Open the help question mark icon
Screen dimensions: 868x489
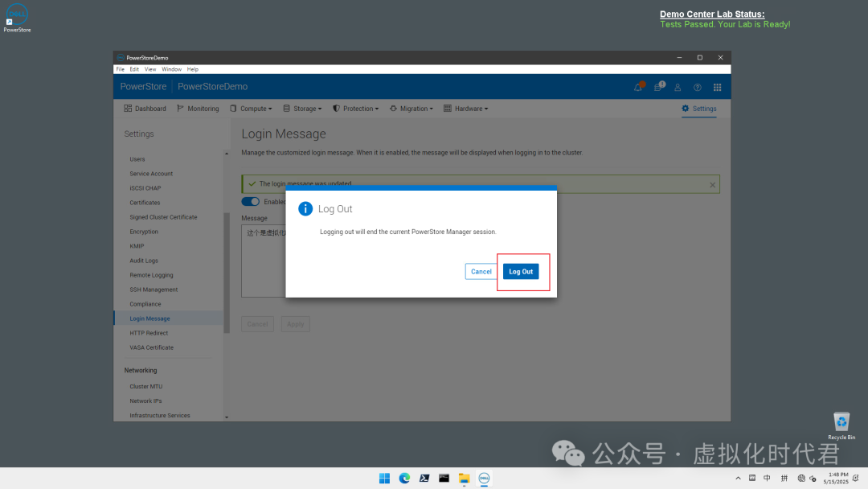click(698, 87)
